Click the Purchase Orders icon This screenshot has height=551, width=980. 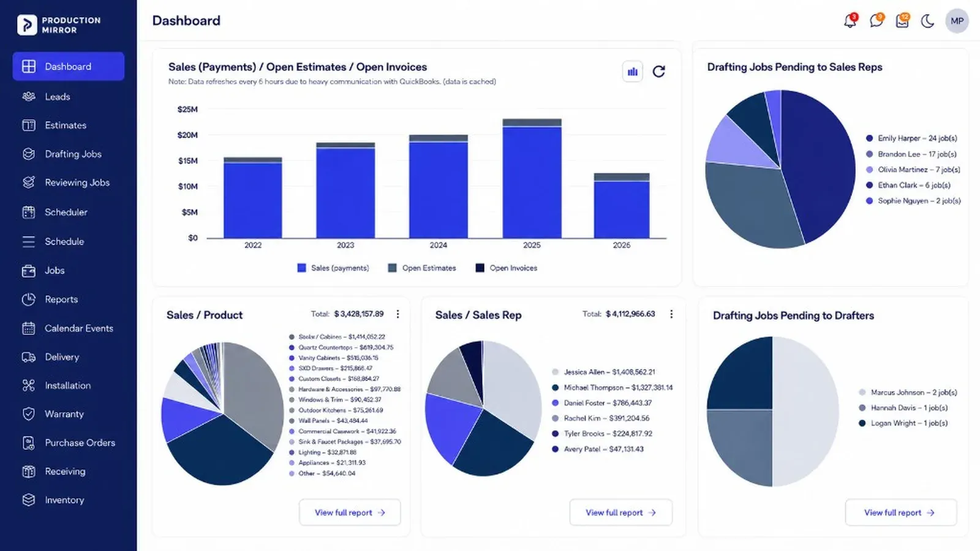tap(29, 443)
